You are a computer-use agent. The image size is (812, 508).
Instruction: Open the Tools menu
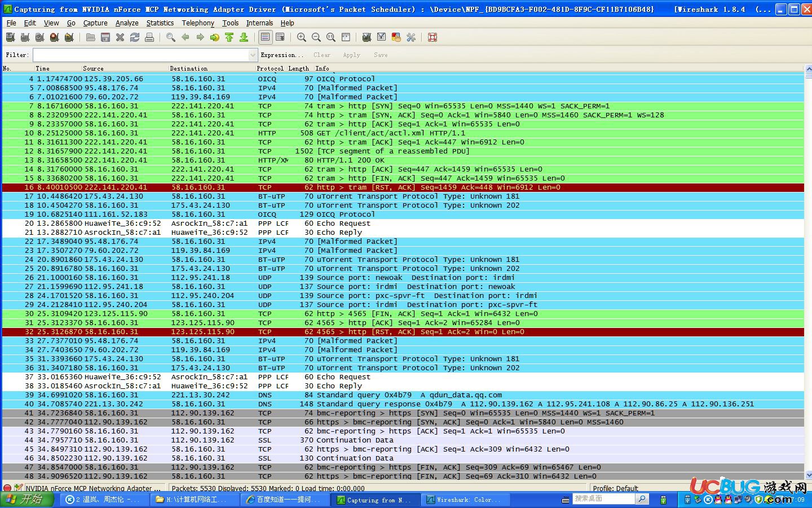tap(230, 23)
